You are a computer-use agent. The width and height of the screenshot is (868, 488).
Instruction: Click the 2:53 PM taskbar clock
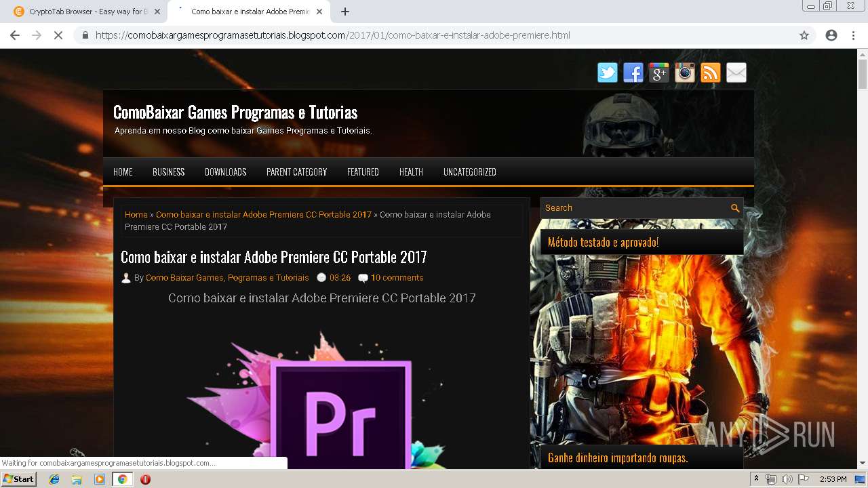click(833, 479)
